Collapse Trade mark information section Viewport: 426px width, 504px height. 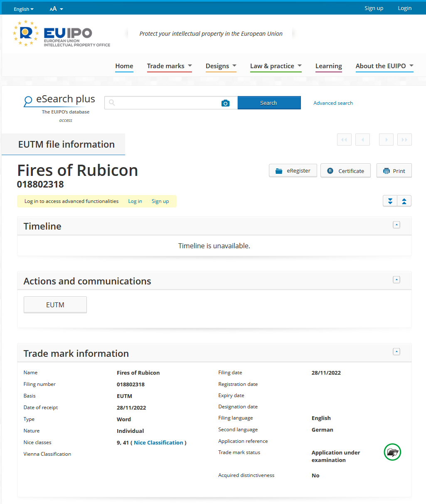coord(396,352)
